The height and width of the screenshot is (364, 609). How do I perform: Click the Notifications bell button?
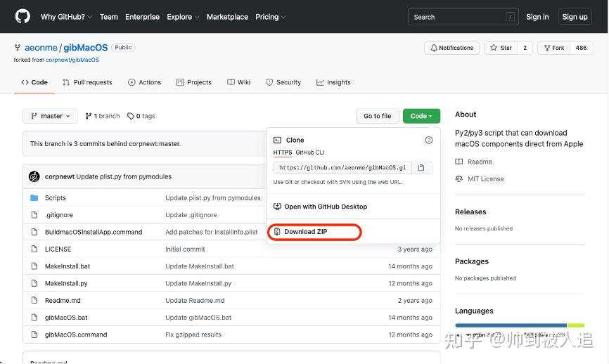pos(451,48)
